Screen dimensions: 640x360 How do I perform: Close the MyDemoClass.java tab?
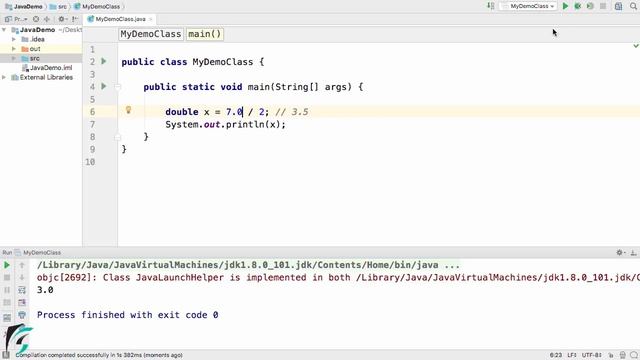(151, 19)
